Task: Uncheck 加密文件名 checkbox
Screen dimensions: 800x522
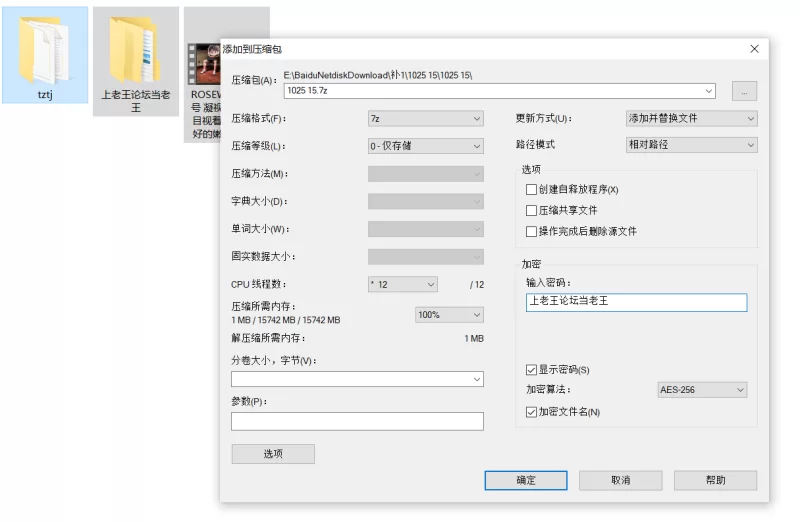Action: 531,412
